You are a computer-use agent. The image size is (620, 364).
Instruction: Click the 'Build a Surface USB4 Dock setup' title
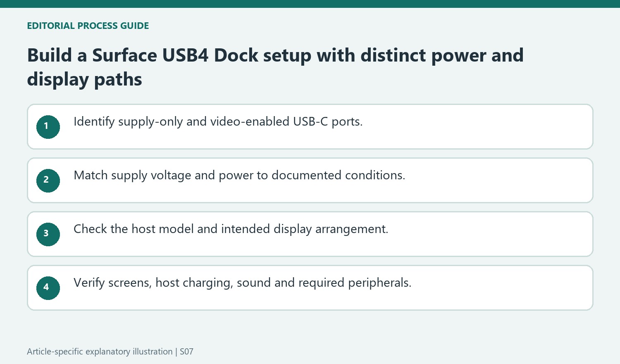point(275,67)
